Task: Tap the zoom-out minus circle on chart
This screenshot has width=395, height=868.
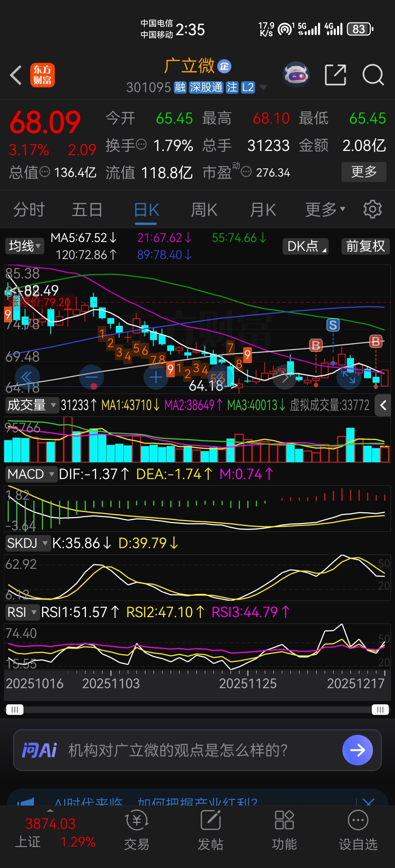Action: 92,377
